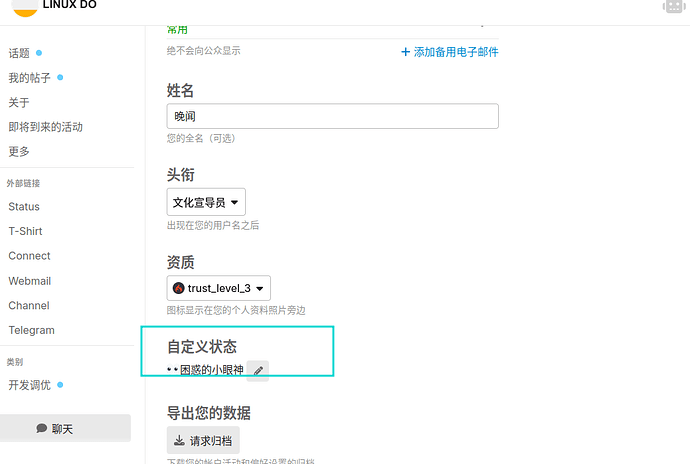The image size is (690, 464).
Task: Expand the 更多 sidebar item
Action: point(19,151)
